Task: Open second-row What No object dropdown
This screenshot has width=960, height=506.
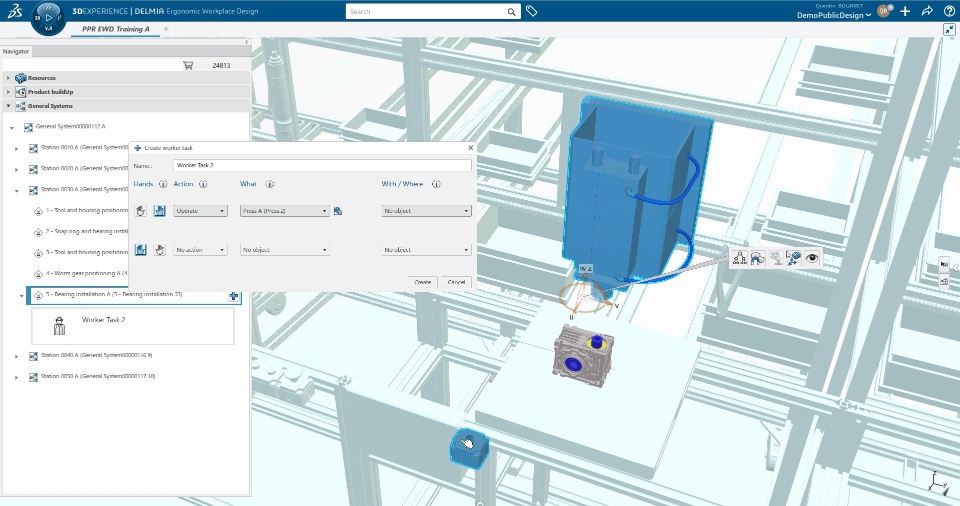Action: click(285, 250)
